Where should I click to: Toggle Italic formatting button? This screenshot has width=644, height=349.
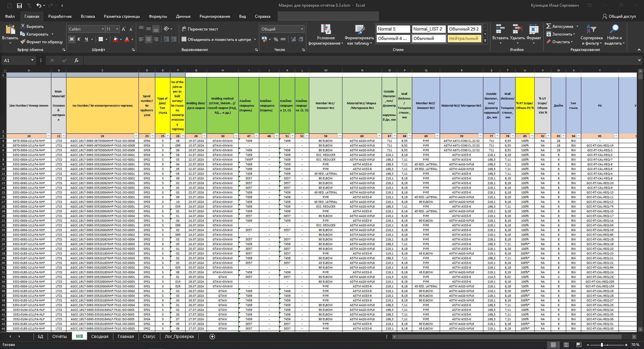tap(79, 39)
